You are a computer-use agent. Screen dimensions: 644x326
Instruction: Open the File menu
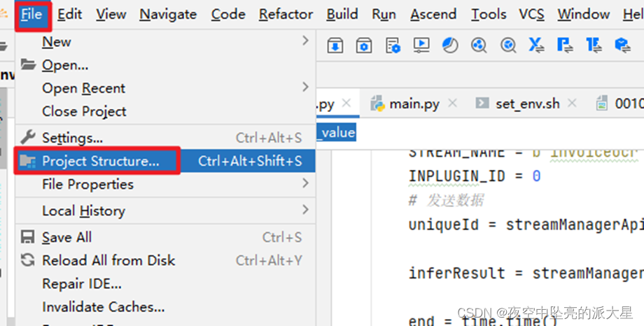click(x=33, y=15)
